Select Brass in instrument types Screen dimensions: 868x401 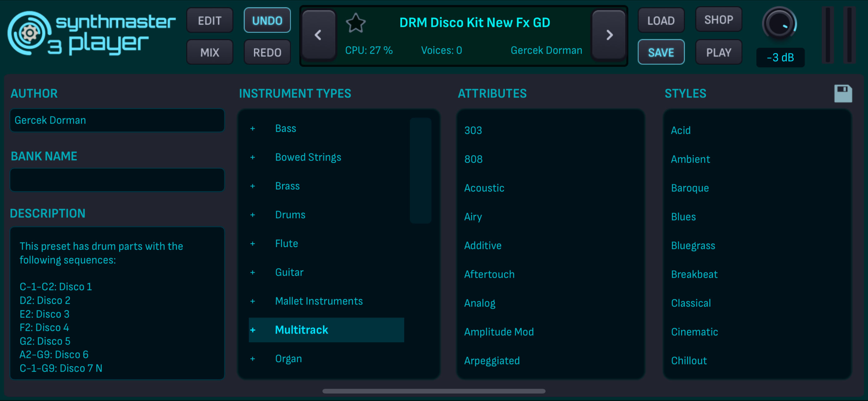pyautogui.click(x=287, y=186)
